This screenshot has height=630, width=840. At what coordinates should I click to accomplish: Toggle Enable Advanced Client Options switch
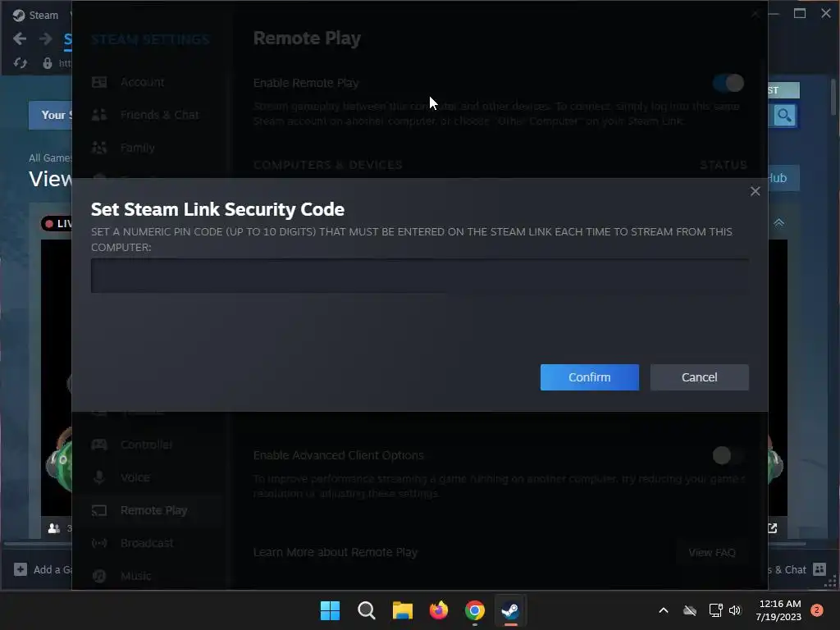coord(728,455)
